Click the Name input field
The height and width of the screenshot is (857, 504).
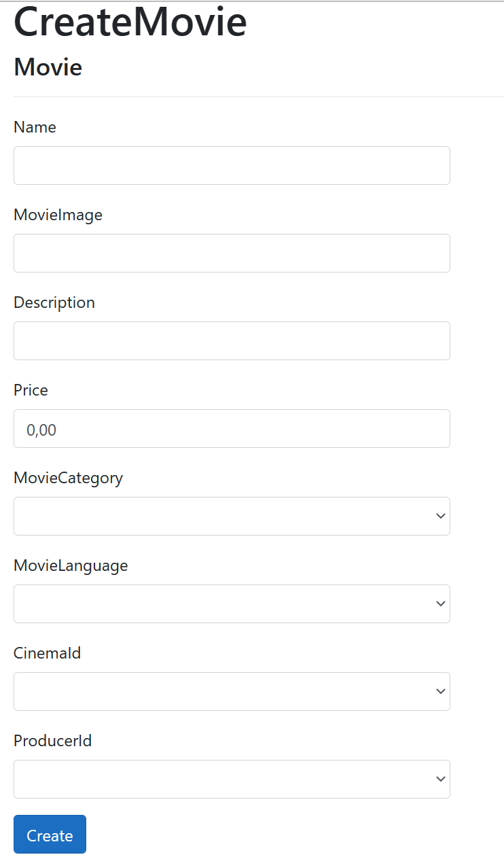pyautogui.click(x=232, y=165)
